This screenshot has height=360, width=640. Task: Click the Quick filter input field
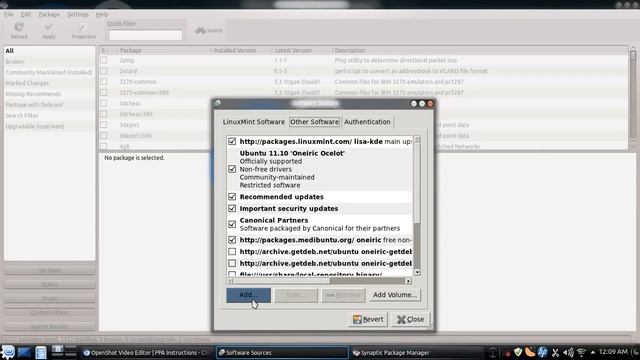[x=145, y=35]
